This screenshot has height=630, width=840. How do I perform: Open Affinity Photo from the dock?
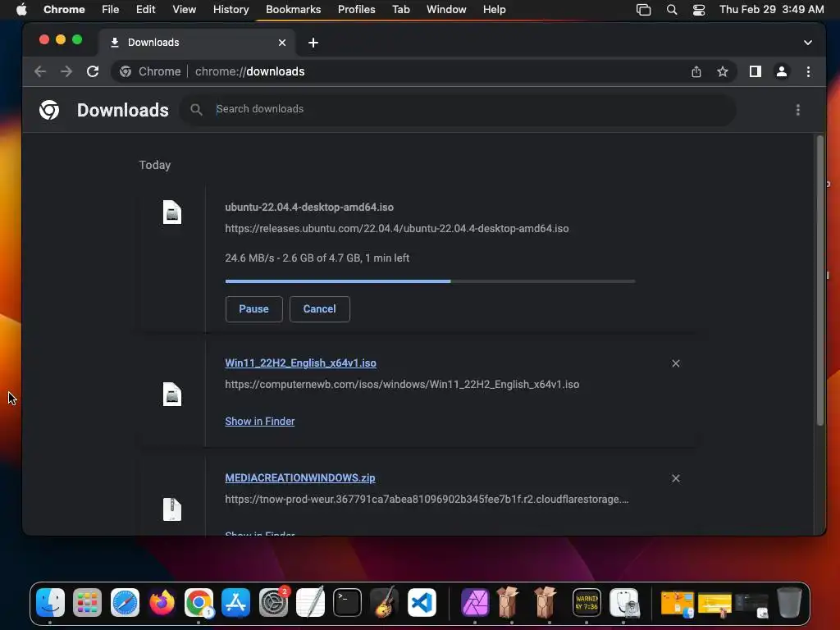click(x=475, y=603)
